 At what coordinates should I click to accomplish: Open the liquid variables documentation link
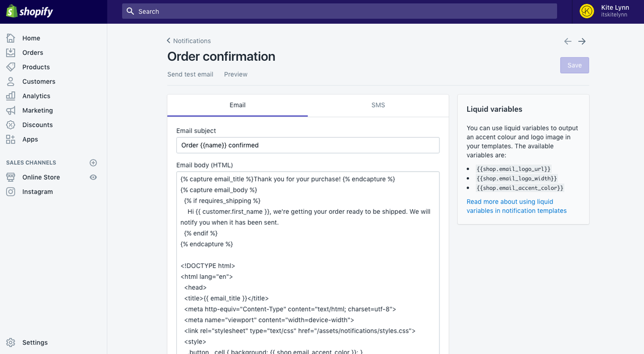[x=516, y=206]
